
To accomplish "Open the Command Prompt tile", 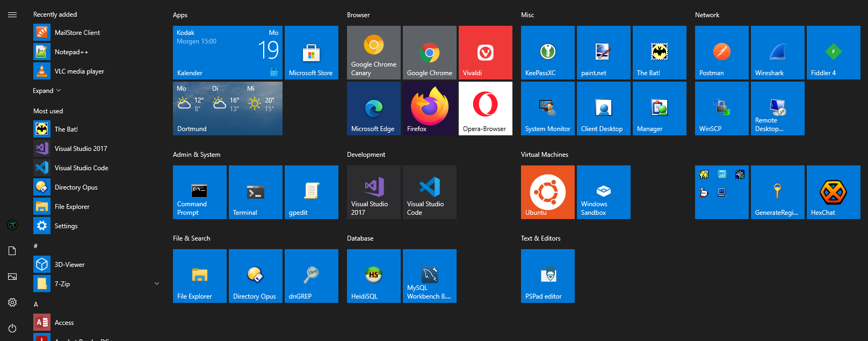I will click(x=200, y=192).
